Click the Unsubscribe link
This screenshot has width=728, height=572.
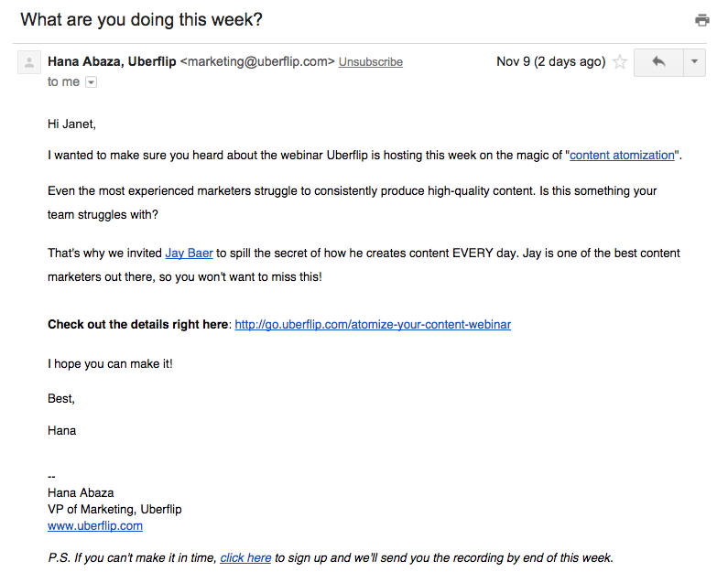pos(370,62)
